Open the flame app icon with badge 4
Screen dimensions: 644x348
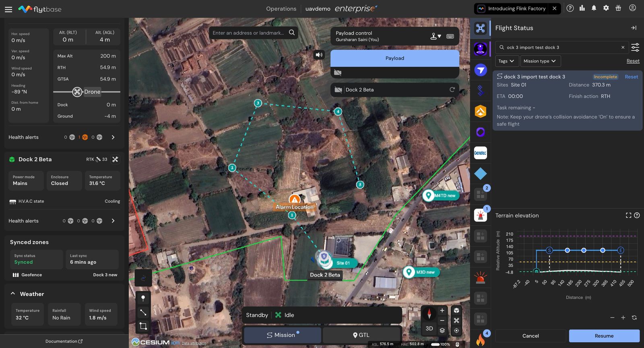tap(481, 340)
